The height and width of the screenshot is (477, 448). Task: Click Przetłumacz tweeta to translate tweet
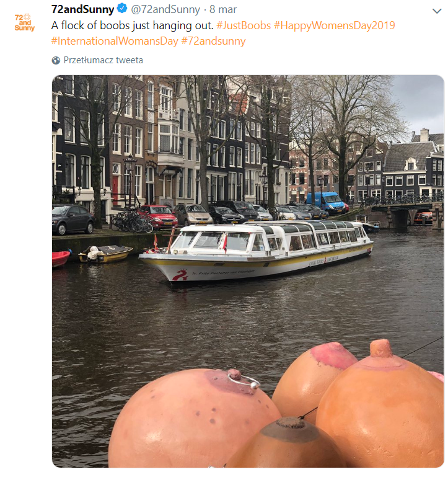point(103,60)
